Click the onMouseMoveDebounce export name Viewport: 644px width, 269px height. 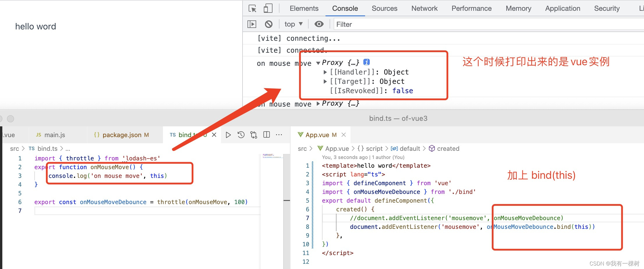(x=113, y=202)
